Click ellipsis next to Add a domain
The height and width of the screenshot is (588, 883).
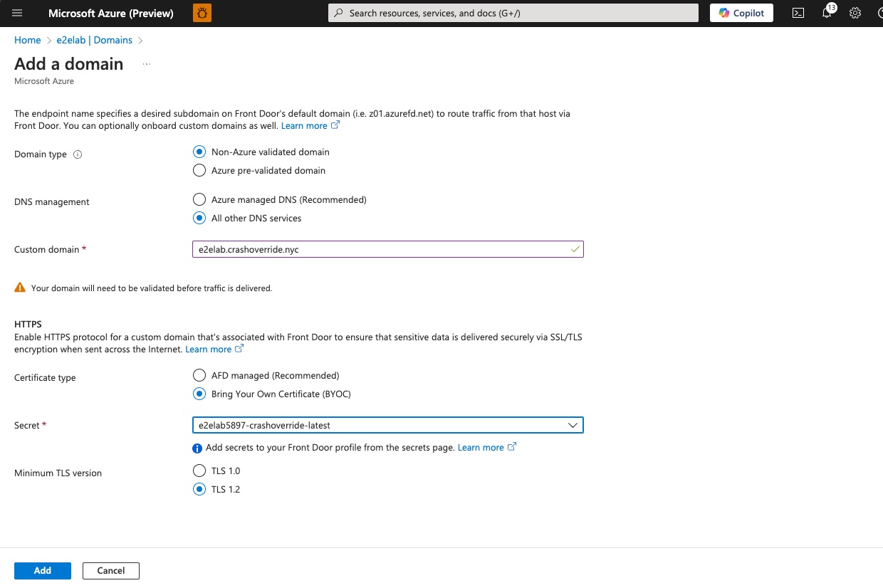(147, 64)
